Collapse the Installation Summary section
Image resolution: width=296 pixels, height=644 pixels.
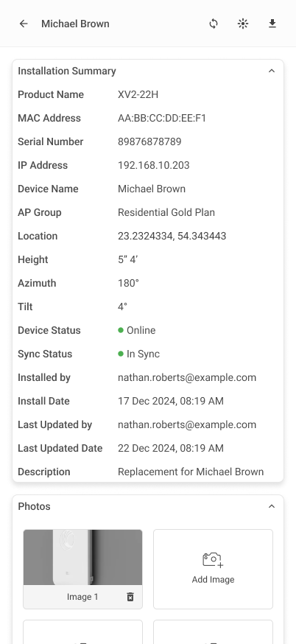point(272,71)
